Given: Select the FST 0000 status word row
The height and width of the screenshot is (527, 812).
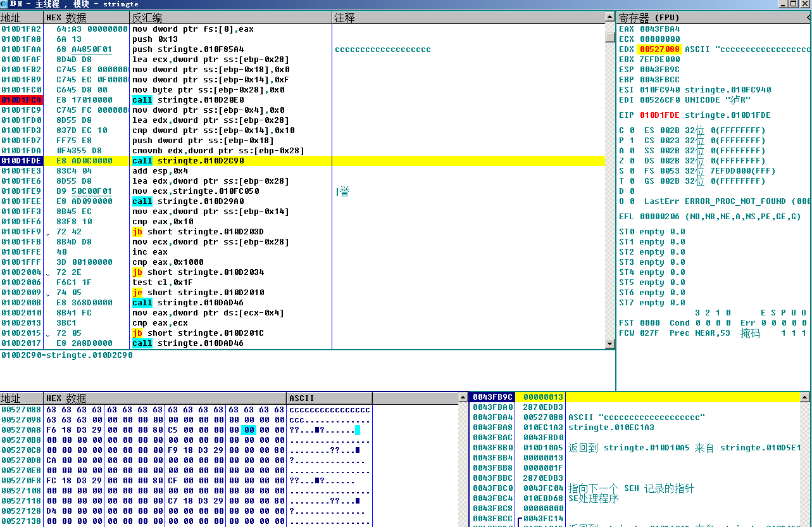Looking at the screenshot, I should pyautogui.click(x=712, y=323).
